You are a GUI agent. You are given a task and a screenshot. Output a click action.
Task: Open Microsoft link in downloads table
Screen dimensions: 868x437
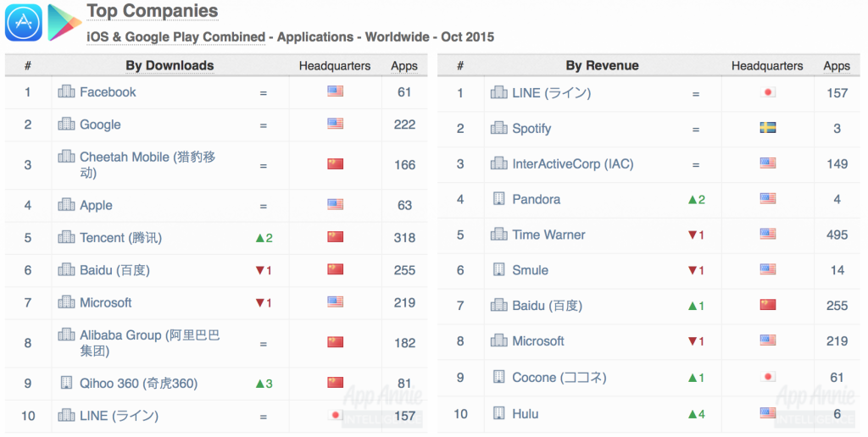pyautogui.click(x=106, y=302)
